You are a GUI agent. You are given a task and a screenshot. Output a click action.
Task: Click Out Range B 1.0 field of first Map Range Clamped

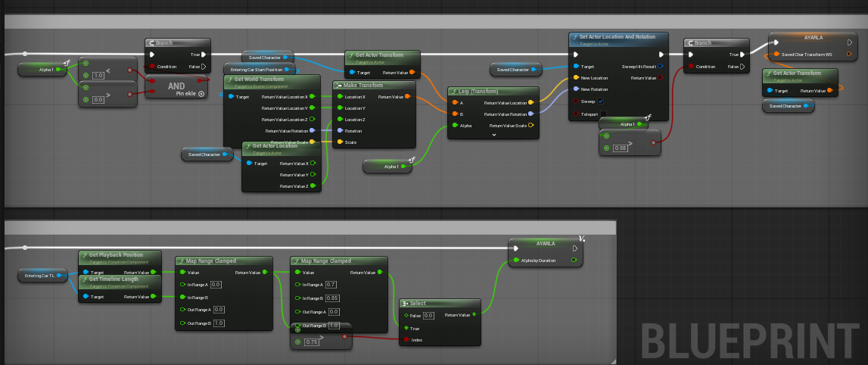coord(219,323)
